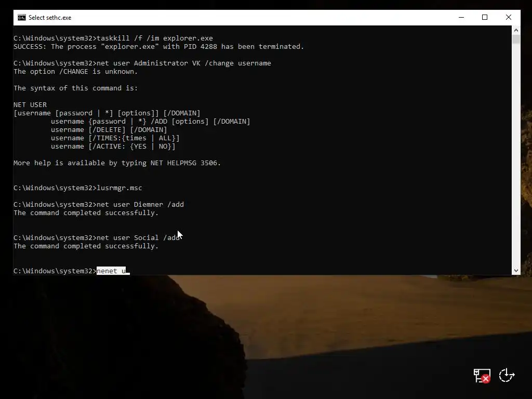Click the 'net user Social /add' command line
This screenshot has width=532, height=399.
pos(97,238)
